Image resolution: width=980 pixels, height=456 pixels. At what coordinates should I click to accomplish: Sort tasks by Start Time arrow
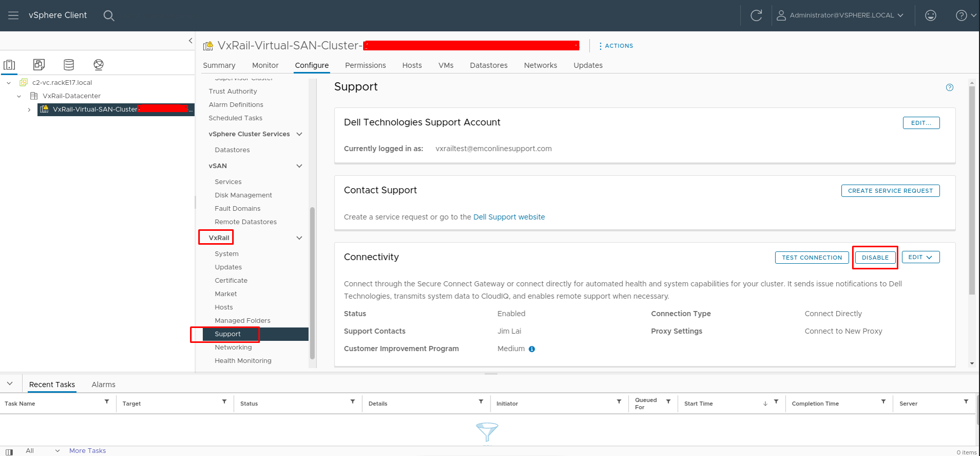point(765,404)
